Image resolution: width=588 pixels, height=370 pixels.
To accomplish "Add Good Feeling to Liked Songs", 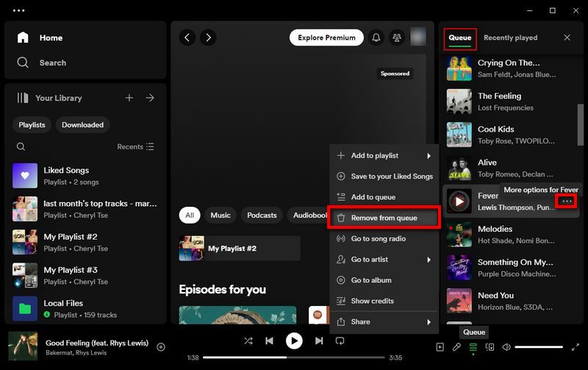I will coord(161,347).
